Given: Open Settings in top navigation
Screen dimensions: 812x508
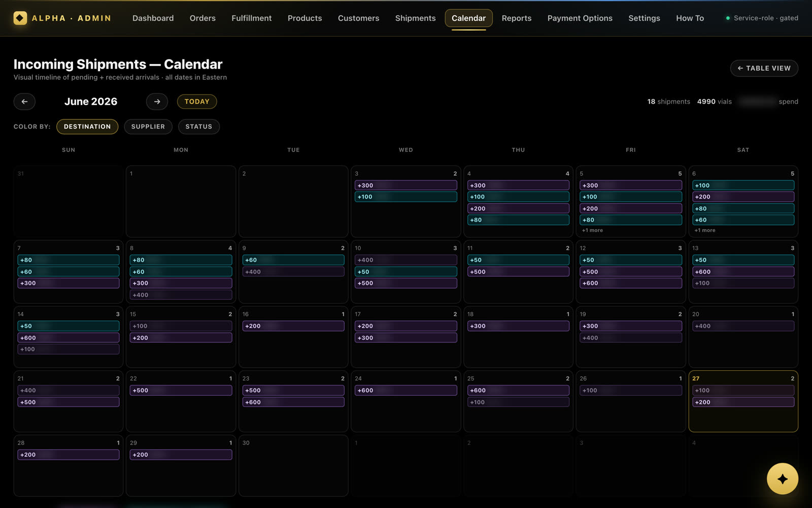Looking at the screenshot, I should click(x=644, y=18).
